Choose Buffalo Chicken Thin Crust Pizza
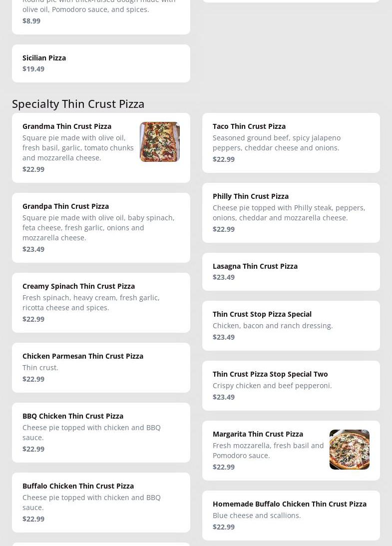The image size is (392, 546). point(78,486)
